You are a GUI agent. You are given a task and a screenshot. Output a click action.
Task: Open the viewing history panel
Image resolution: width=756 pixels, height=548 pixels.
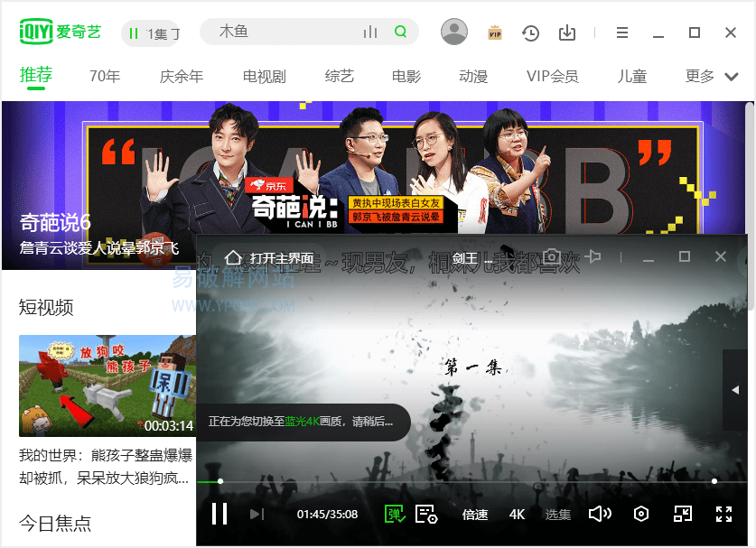pyautogui.click(x=530, y=32)
